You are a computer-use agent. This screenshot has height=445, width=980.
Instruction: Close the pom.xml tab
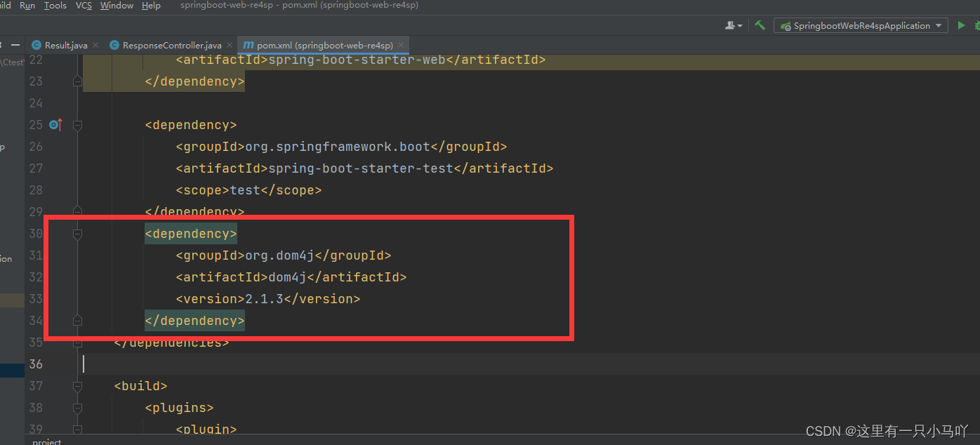[400, 45]
